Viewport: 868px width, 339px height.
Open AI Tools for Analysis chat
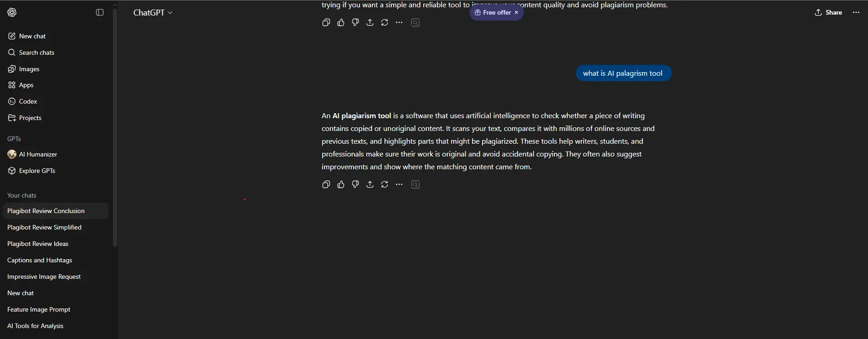[55, 326]
